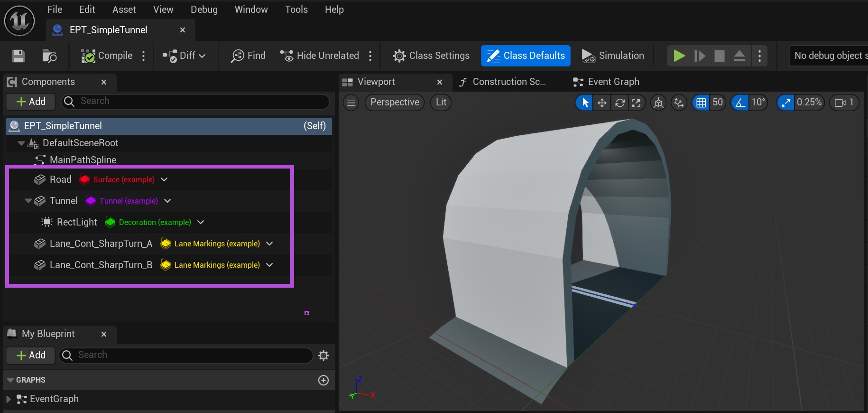This screenshot has width=868, height=413.
Task: Open the Window menu
Action: (x=251, y=9)
